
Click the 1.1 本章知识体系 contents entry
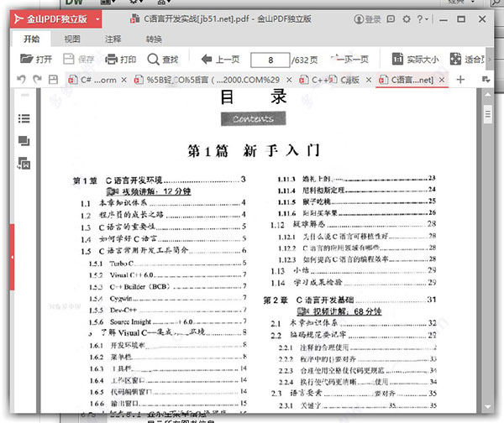click(x=163, y=203)
